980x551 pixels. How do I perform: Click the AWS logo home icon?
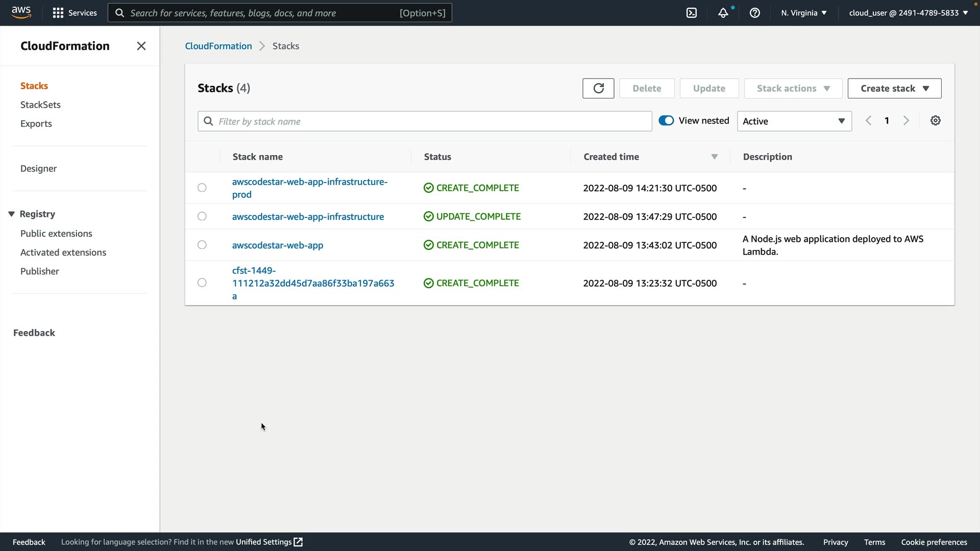21,12
